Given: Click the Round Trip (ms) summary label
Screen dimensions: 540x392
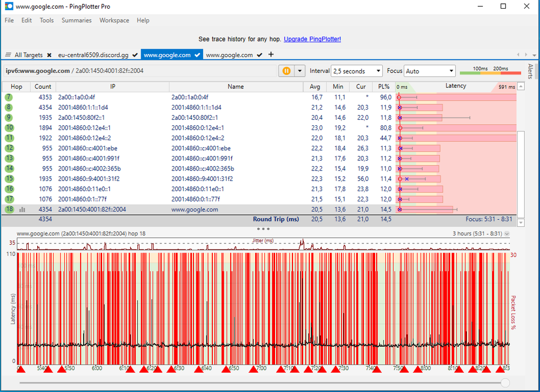Looking at the screenshot, I should (276, 219).
